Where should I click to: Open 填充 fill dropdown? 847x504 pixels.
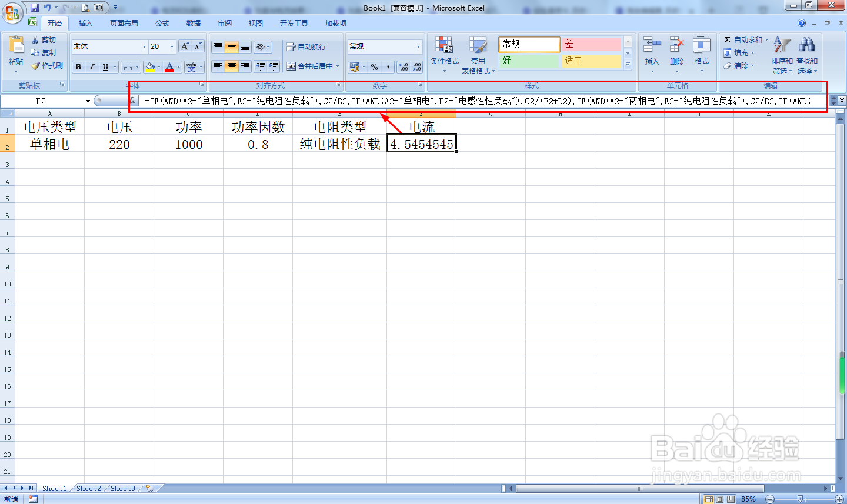click(x=739, y=53)
